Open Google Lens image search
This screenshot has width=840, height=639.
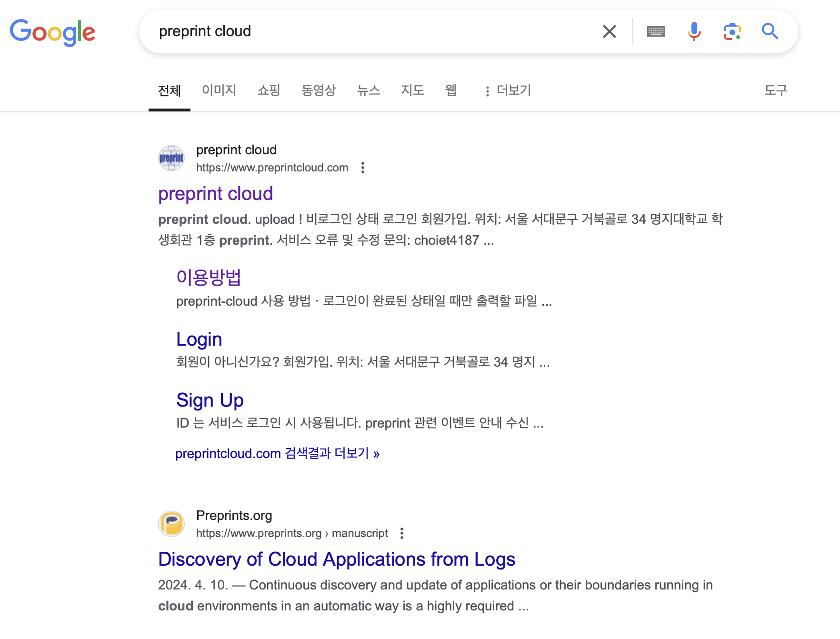click(x=732, y=31)
